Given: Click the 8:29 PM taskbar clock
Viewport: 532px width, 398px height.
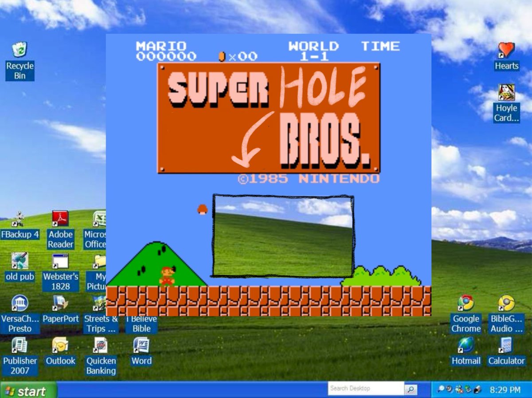Looking at the screenshot, I should pyautogui.click(x=505, y=390).
